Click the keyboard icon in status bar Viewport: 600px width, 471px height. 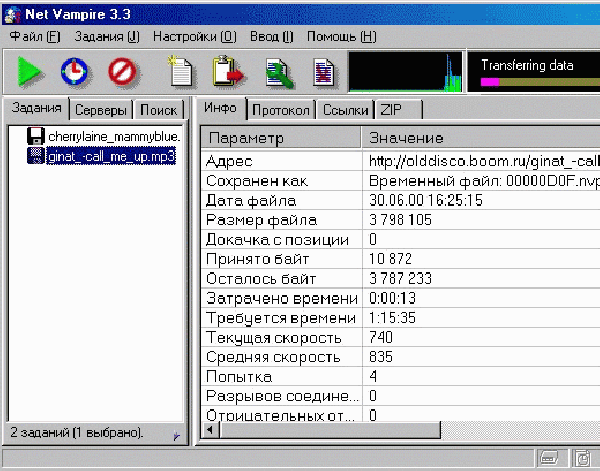pyautogui.click(x=548, y=458)
